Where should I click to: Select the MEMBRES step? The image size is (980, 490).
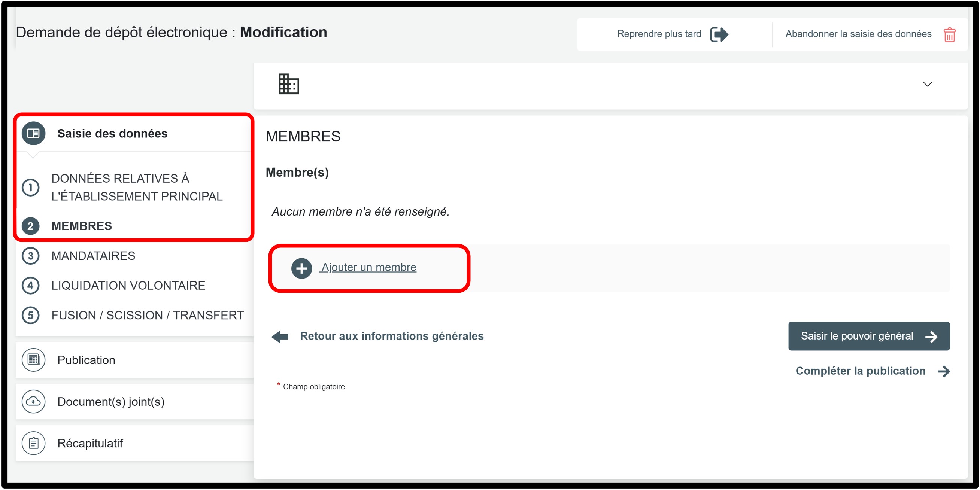[x=81, y=226]
